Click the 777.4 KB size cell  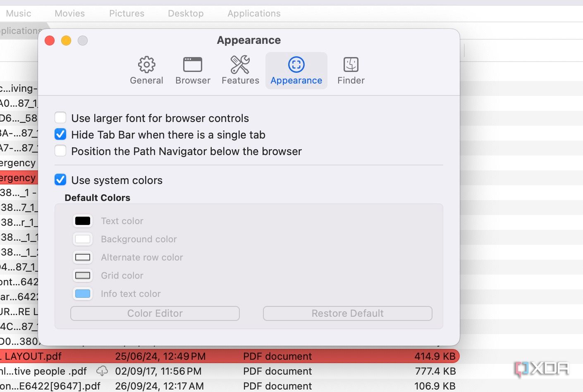point(435,371)
